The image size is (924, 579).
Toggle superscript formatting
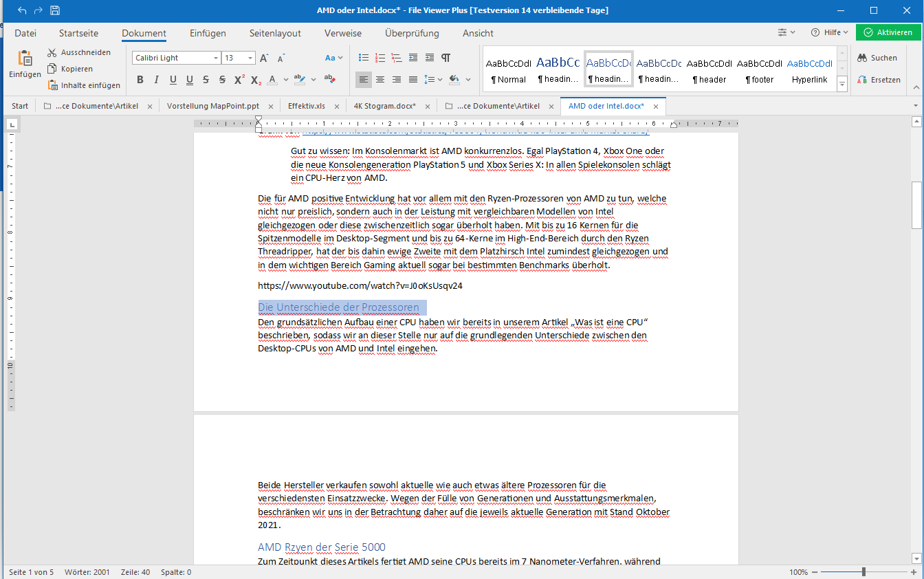pyautogui.click(x=239, y=80)
